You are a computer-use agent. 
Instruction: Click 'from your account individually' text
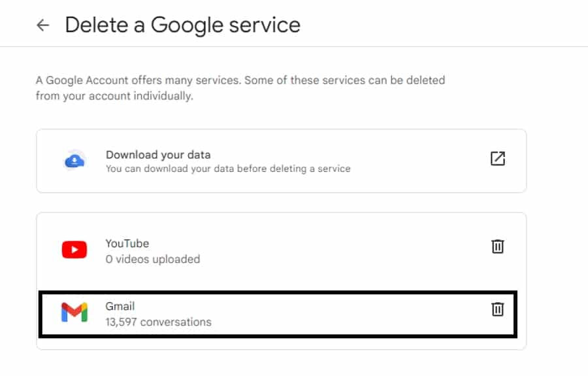114,96
